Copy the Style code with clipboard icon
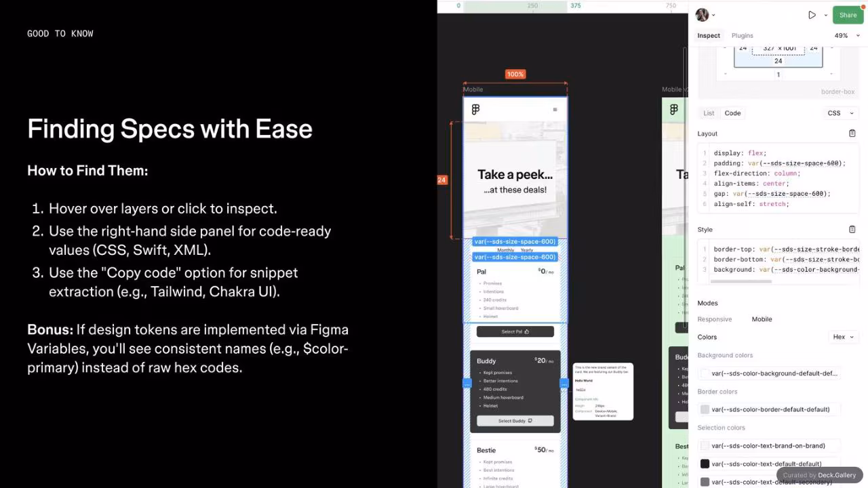 click(852, 229)
